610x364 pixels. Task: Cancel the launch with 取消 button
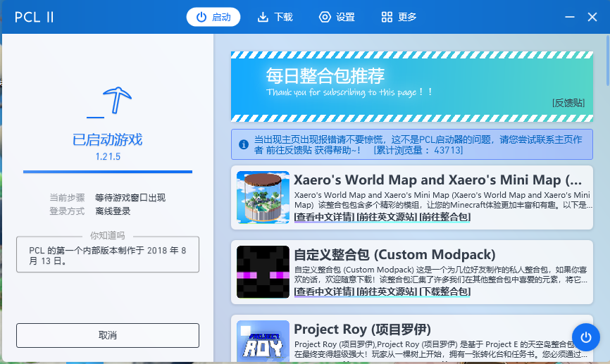(x=108, y=335)
